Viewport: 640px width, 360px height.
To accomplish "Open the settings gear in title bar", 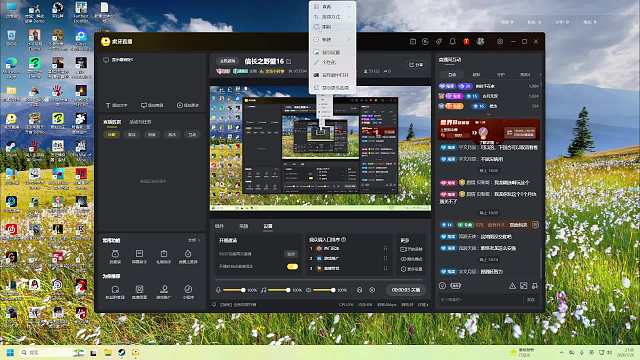I will click(500, 41).
